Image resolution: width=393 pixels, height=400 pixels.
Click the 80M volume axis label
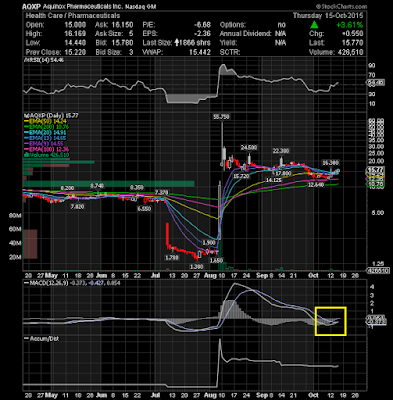pos(15,216)
